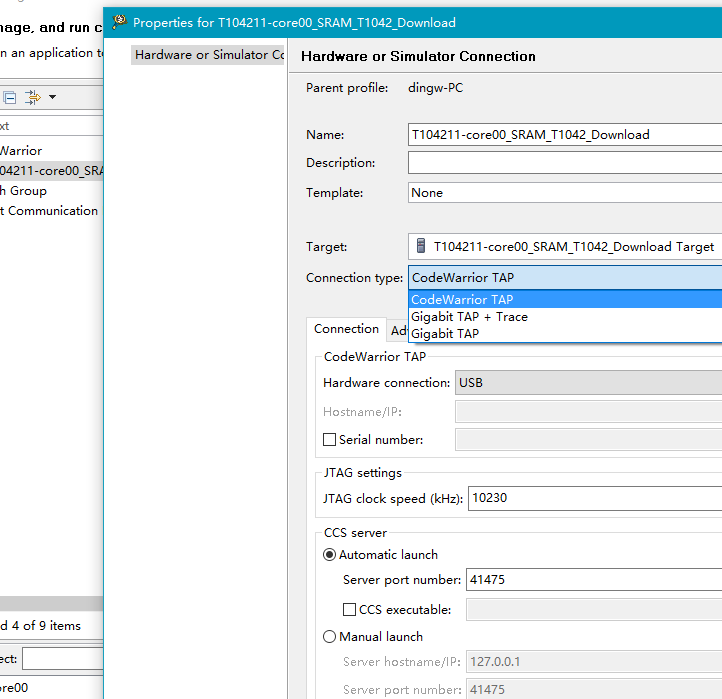Image resolution: width=722 pixels, height=699 pixels.
Task: Select the Manual launch radio button
Action: [329, 637]
